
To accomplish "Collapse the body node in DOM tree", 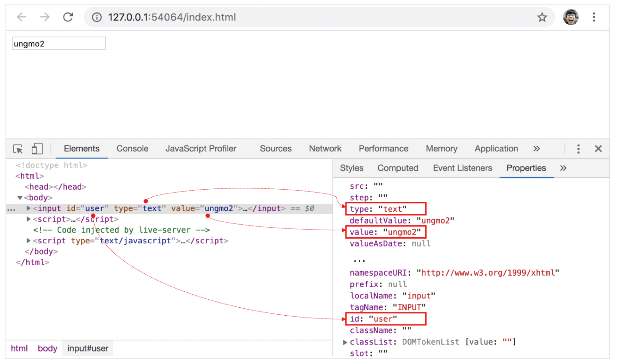I will point(20,198).
